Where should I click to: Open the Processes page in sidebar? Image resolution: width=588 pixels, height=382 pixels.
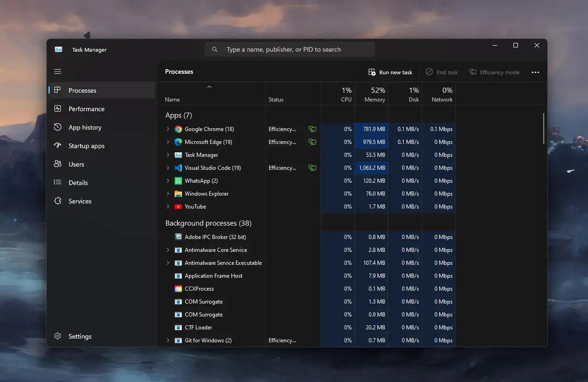pyautogui.click(x=102, y=90)
